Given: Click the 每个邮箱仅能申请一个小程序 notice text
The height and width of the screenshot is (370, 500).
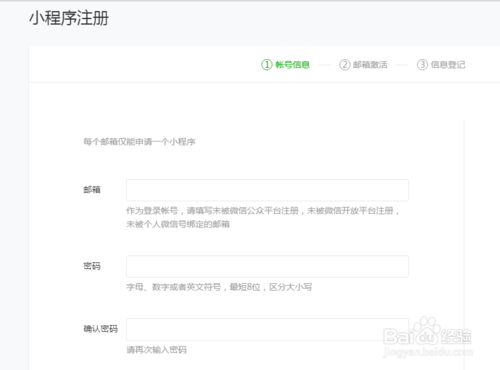Looking at the screenshot, I should coord(139,142).
